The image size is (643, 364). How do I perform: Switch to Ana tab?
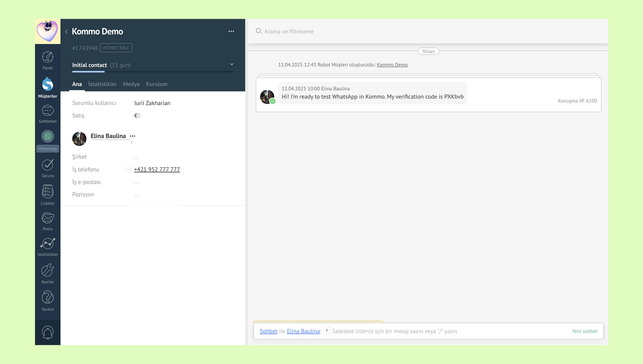[x=77, y=84]
